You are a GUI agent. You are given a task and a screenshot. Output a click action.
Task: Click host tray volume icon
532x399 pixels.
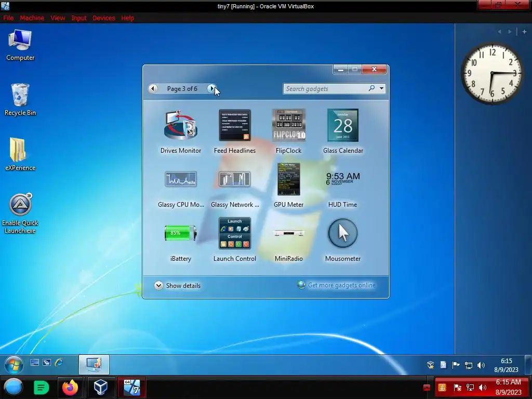[483, 388]
